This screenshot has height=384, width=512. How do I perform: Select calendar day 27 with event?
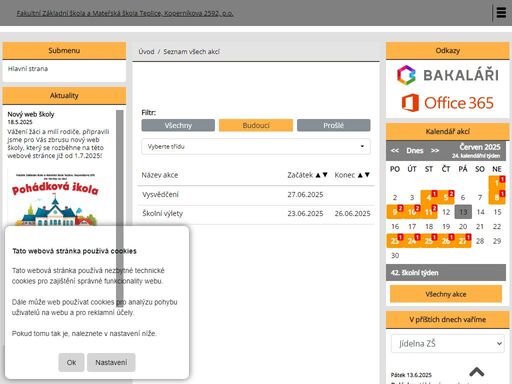(463, 241)
